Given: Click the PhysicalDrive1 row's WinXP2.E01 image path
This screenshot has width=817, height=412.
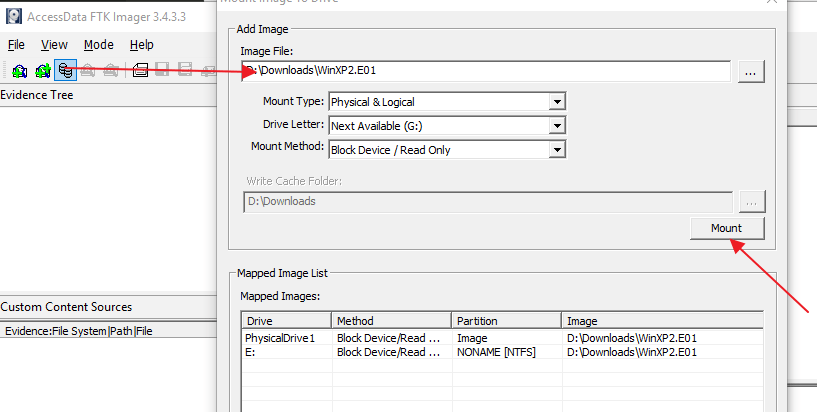Looking at the screenshot, I should [632, 338].
